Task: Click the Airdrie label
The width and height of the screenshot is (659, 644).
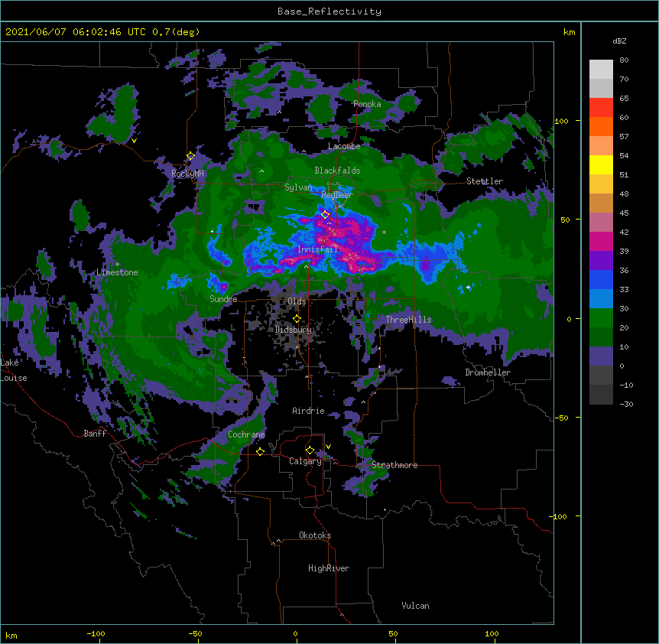Action: pos(308,411)
